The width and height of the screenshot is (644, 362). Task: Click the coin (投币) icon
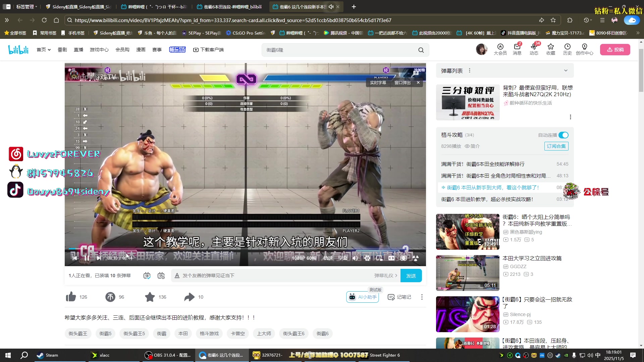[x=110, y=297]
